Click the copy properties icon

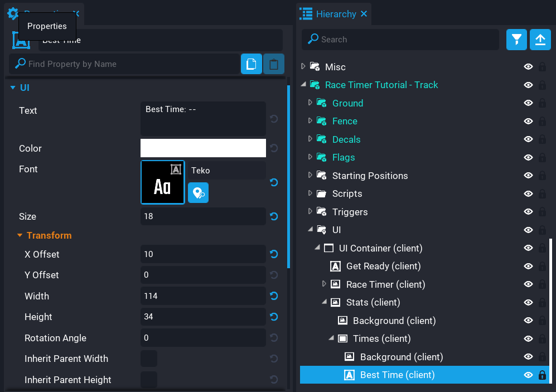(x=251, y=64)
